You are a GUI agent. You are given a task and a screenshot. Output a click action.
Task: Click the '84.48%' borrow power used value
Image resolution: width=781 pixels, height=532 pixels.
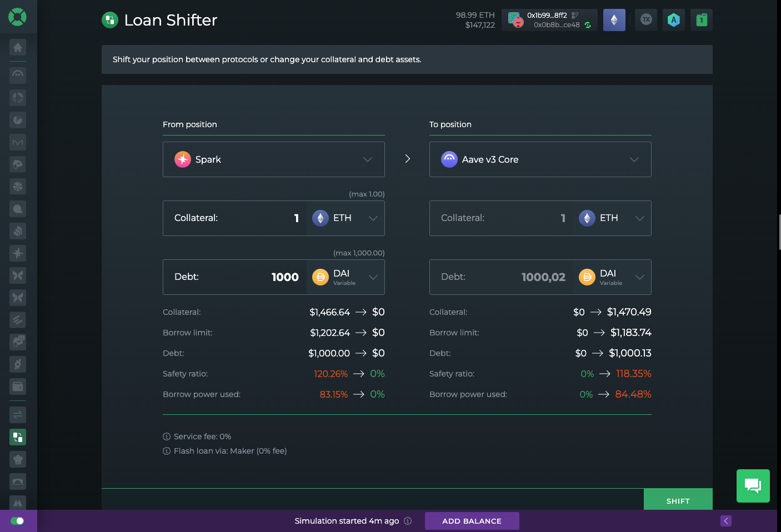click(633, 394)
